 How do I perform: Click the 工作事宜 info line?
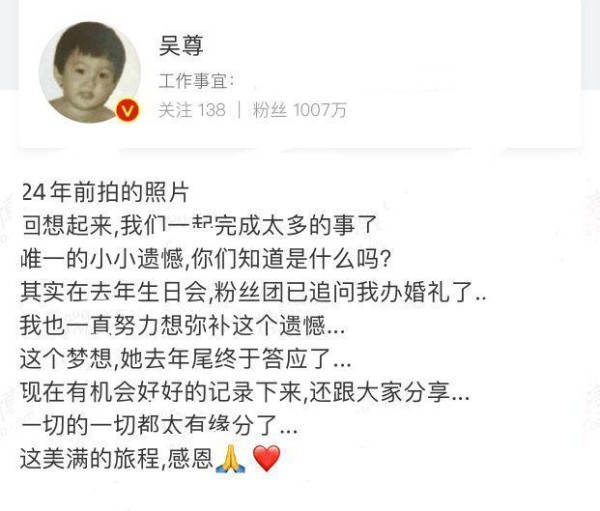(196, 81)
